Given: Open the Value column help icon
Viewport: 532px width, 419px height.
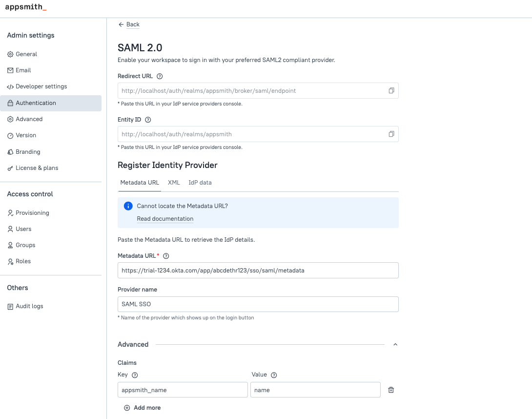Looking at the screenshot, I should pos(273,375).
